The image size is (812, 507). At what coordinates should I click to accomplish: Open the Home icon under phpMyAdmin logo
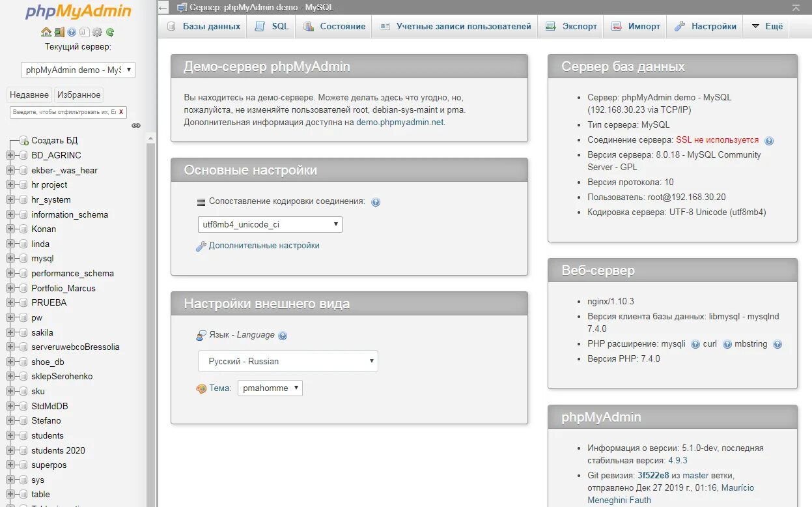46,32
